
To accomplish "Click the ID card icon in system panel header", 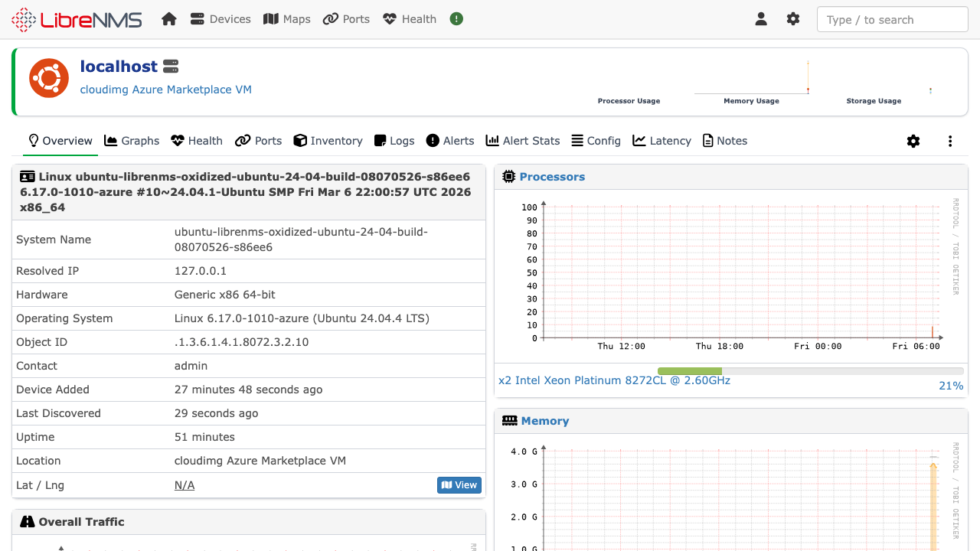I will 28,177.
